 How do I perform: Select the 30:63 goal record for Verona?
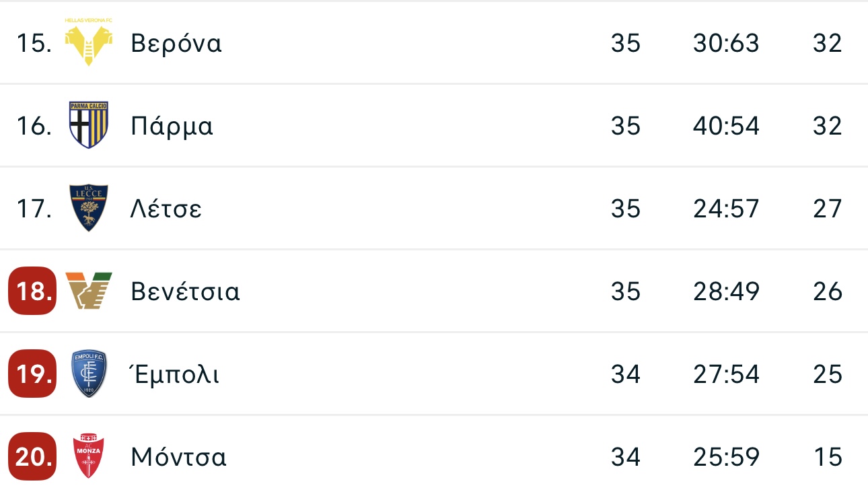coord(726,43)
